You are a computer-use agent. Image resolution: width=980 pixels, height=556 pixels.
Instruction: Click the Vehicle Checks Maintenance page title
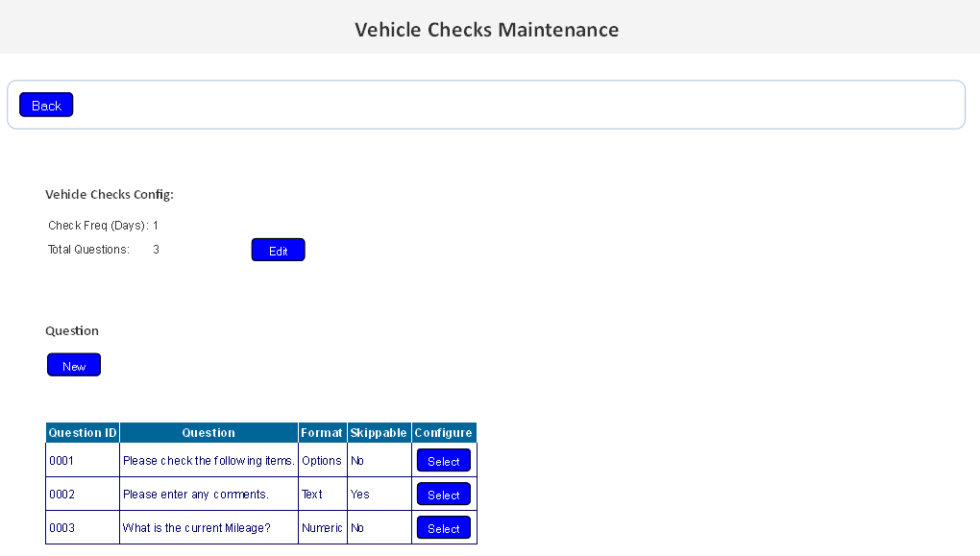(x=487, y=30)
